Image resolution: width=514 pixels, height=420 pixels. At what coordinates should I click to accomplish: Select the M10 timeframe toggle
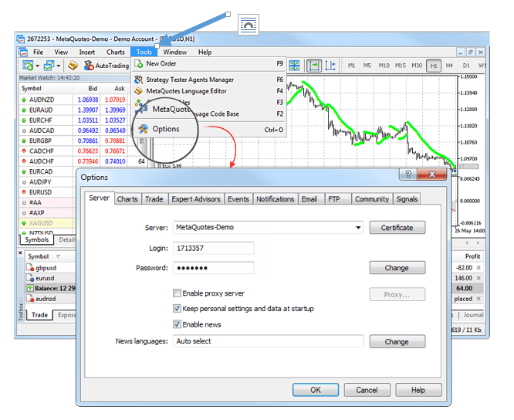point(384,66)
